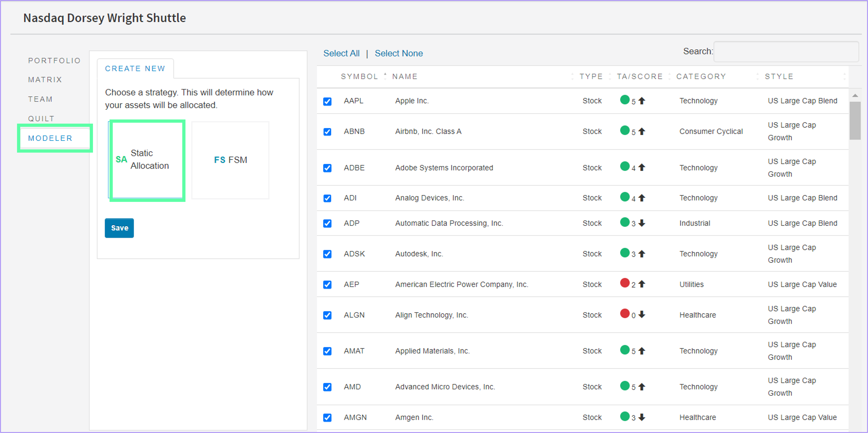Deselect the checkbox for Autodesk, Inc.
868x433 pixels.
click(327, 254)
